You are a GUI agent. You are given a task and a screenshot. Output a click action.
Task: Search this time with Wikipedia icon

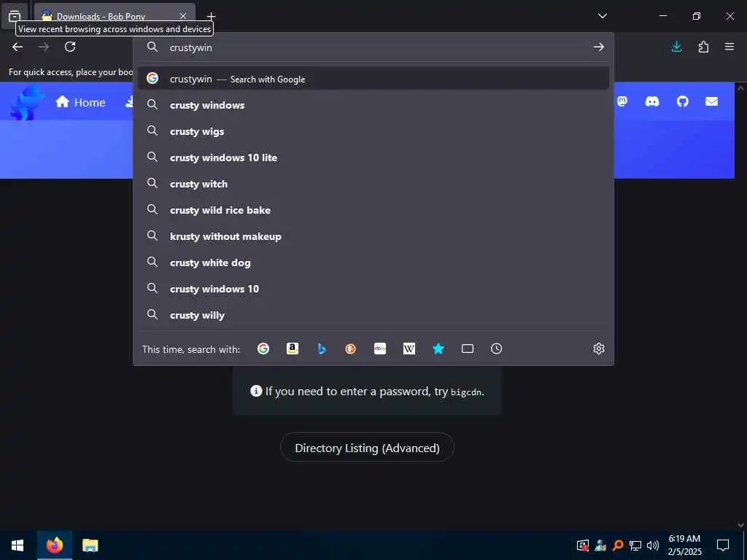409,349
